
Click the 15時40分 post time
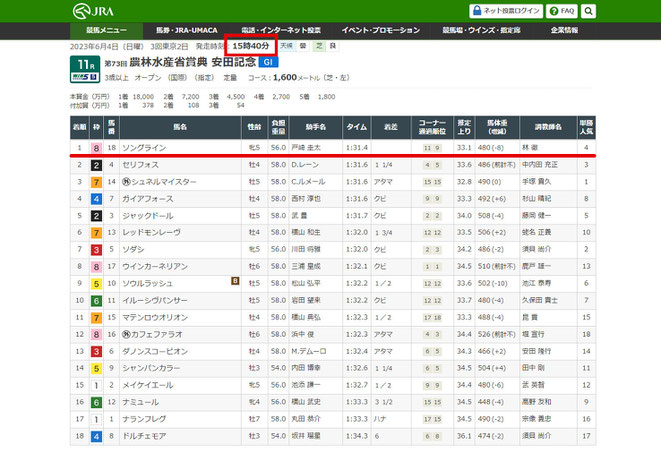[x=251, y=46]
